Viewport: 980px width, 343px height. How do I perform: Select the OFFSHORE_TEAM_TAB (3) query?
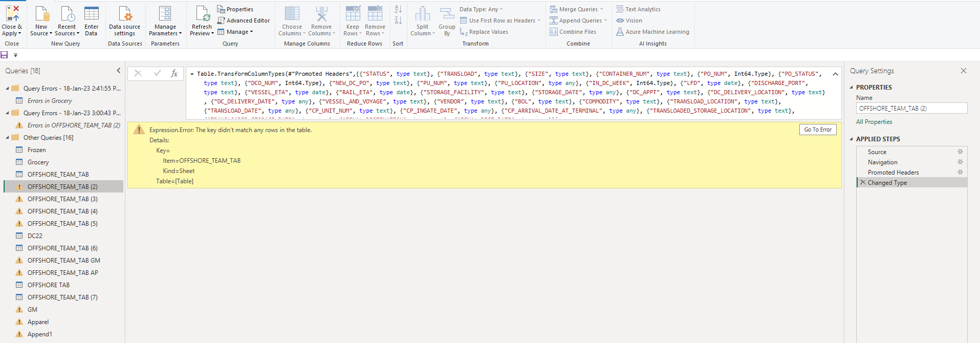click(x=63, y=199)
